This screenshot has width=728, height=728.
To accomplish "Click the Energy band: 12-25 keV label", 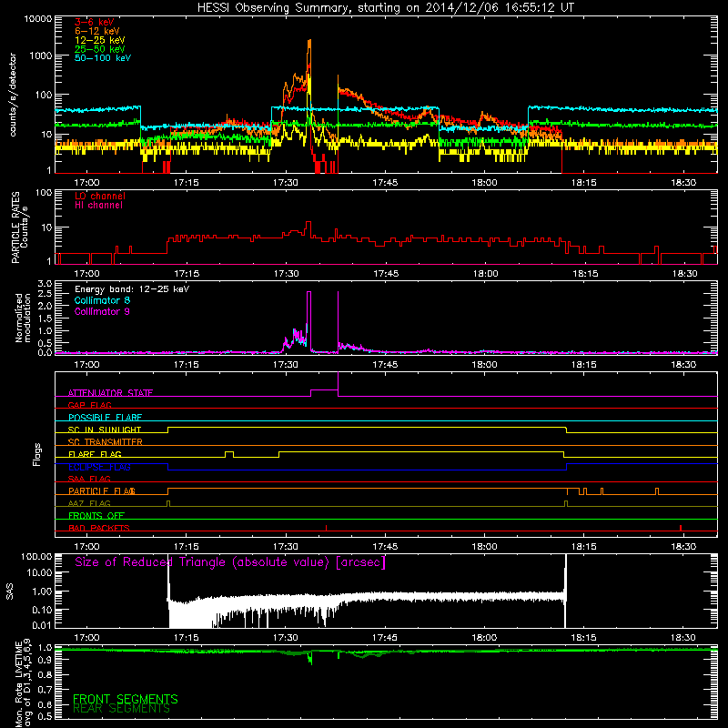I will pos(132,289).
